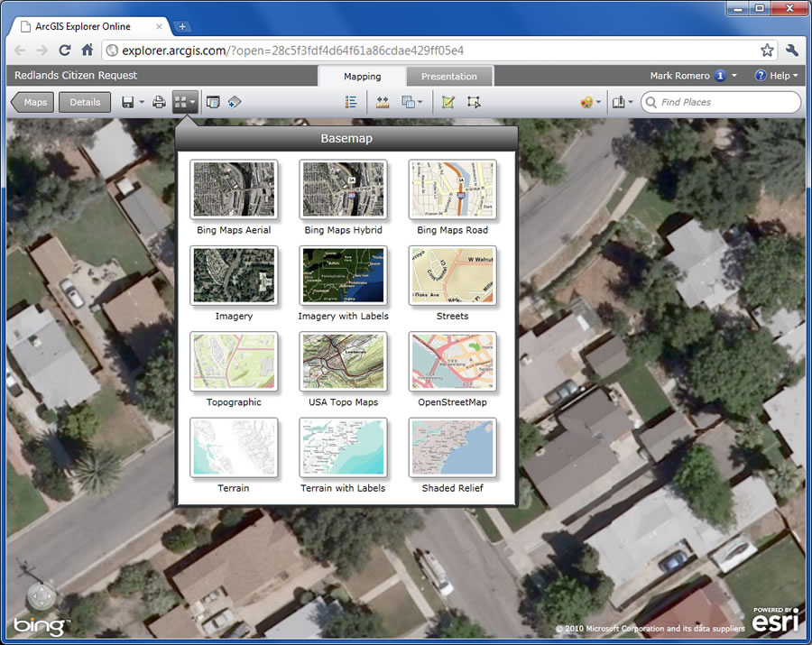Click the magnifier icon in Find Places
The height and width of the screenshot is (645, 812).
click(651, 102)
